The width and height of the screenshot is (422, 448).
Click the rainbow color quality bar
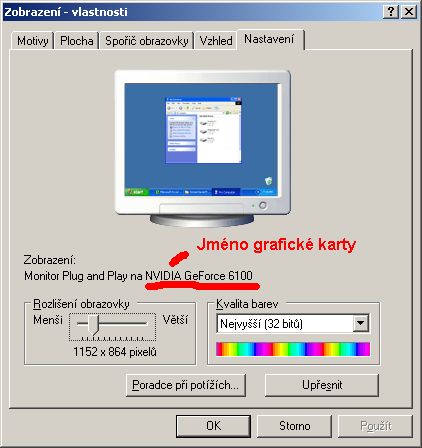pyautogui.click(x=293, y=349)
